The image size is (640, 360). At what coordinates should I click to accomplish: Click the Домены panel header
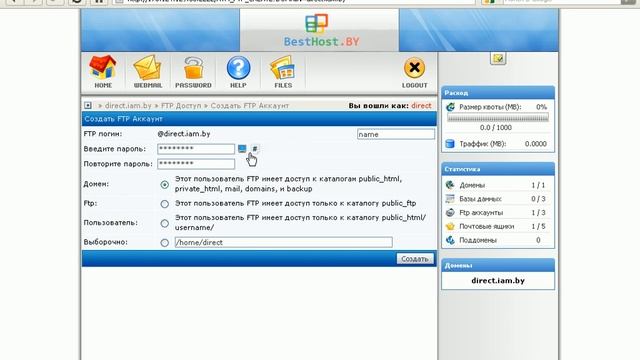[x=498, y=265]
